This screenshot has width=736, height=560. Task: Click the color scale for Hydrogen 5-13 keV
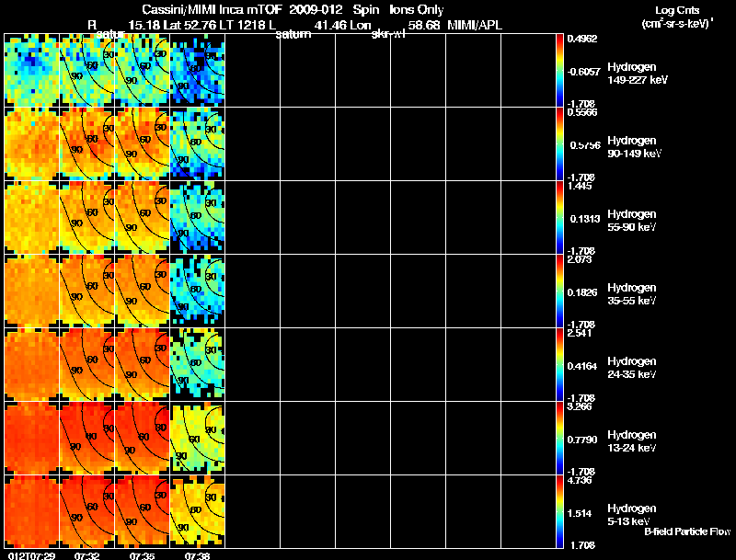(x=559, y=511)
